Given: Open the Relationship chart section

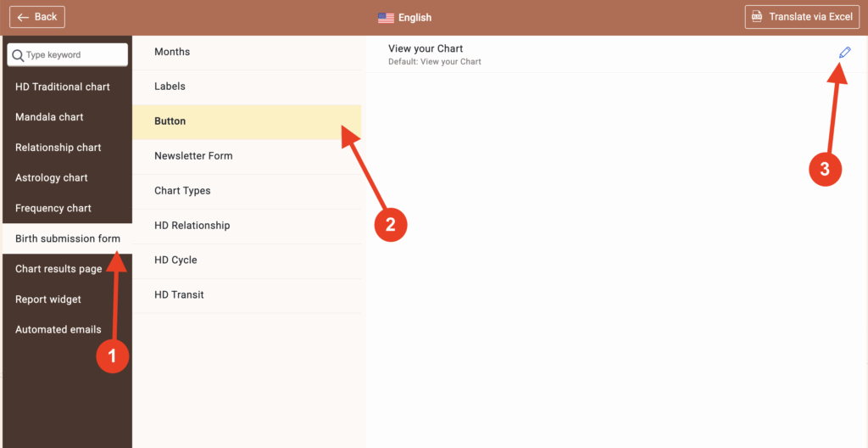Looking at the screenshot, I should click(x=58, y=148).
